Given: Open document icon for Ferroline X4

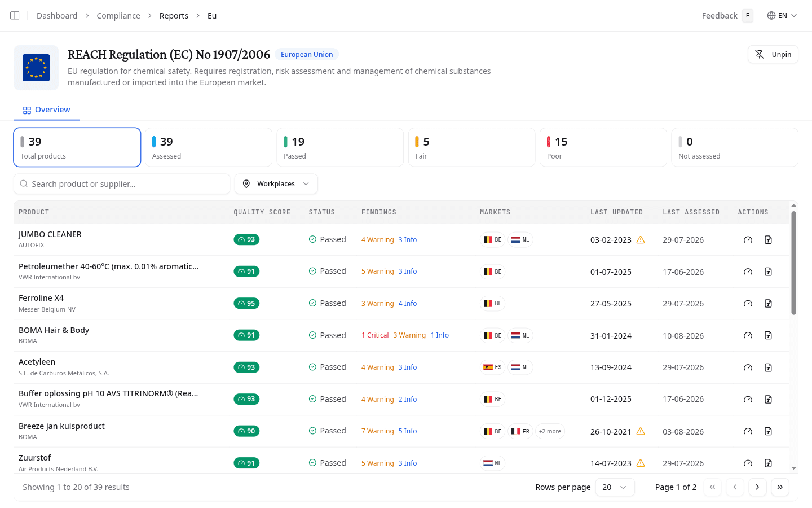Looking at the screenshot, I should pos(768,304).
